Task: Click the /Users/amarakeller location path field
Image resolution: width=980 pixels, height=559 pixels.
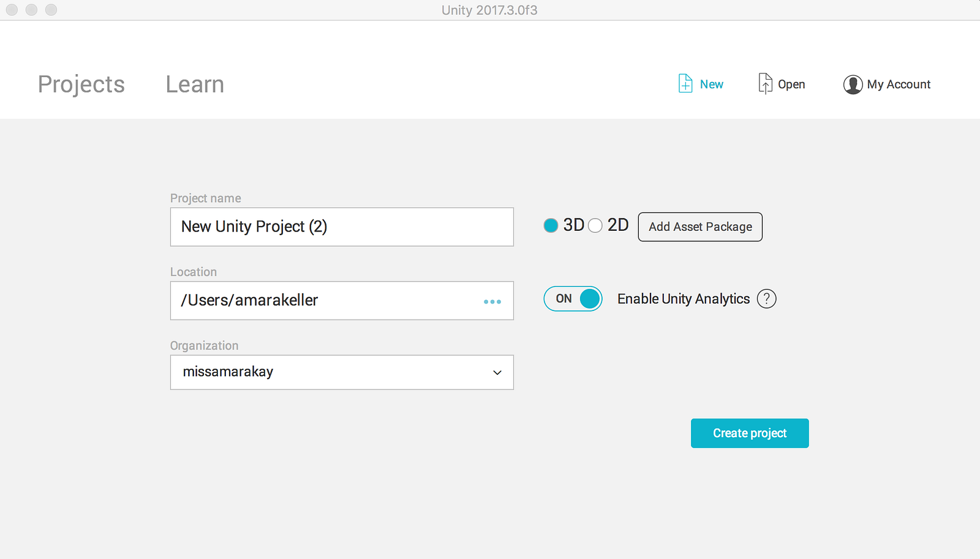Action: [x=325, y=301]
